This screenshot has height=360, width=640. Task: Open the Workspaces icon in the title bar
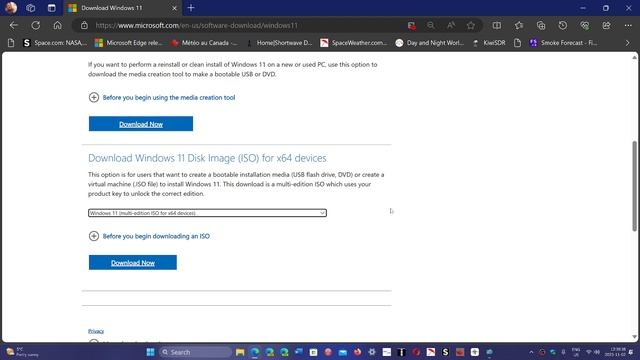pos(31,8)
